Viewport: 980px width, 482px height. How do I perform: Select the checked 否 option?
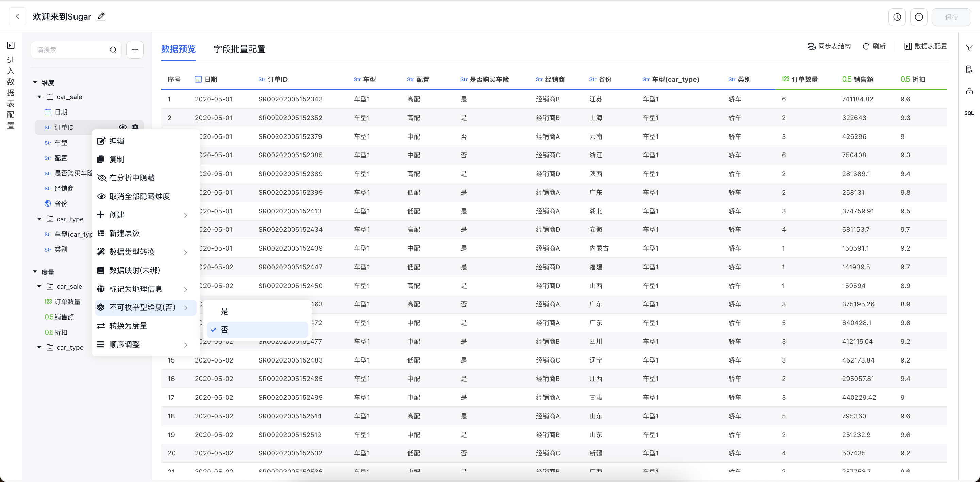[257, 330]
